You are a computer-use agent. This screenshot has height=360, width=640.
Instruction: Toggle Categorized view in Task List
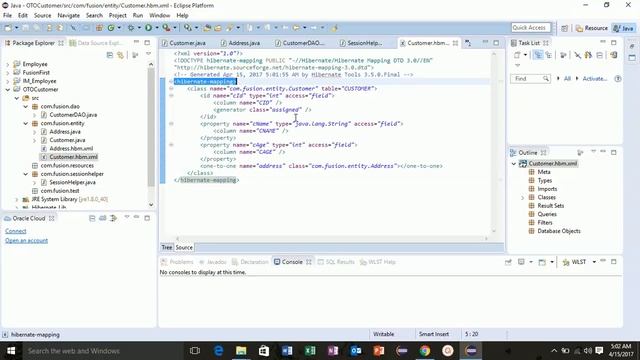pos(538,55)
